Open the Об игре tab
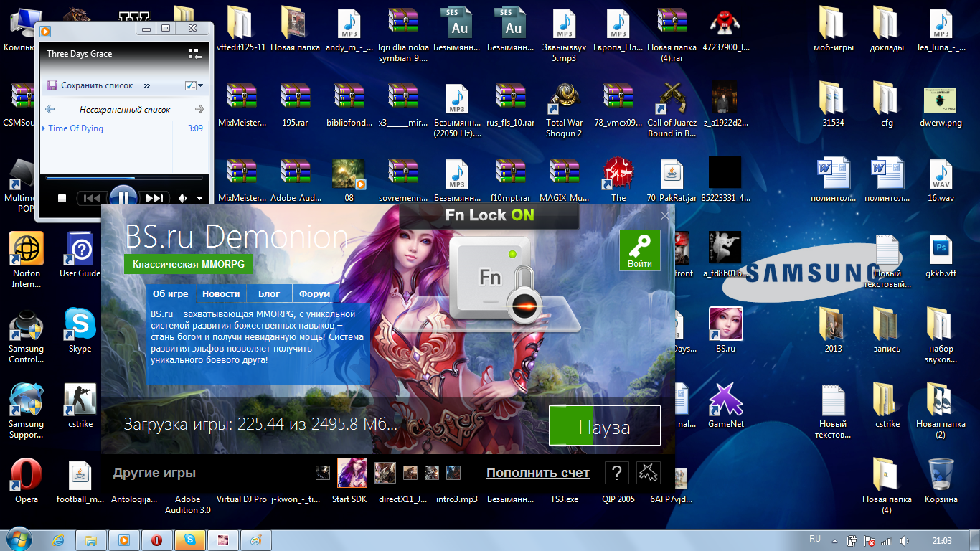This screenshot has height=551, width=980. pos(171,293)
